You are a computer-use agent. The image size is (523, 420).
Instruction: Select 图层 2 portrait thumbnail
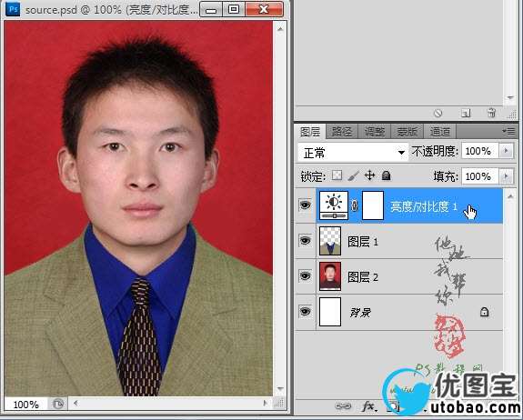click(330, 276)
